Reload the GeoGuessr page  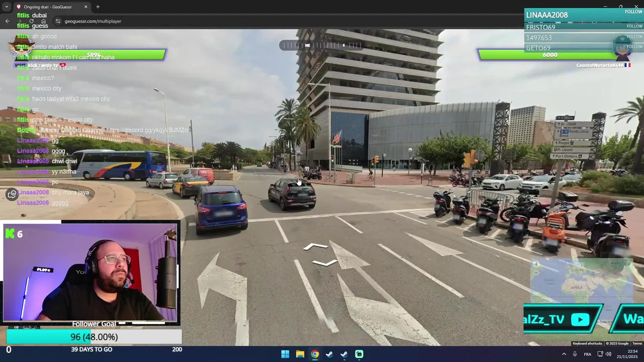(x=31, y=21)
